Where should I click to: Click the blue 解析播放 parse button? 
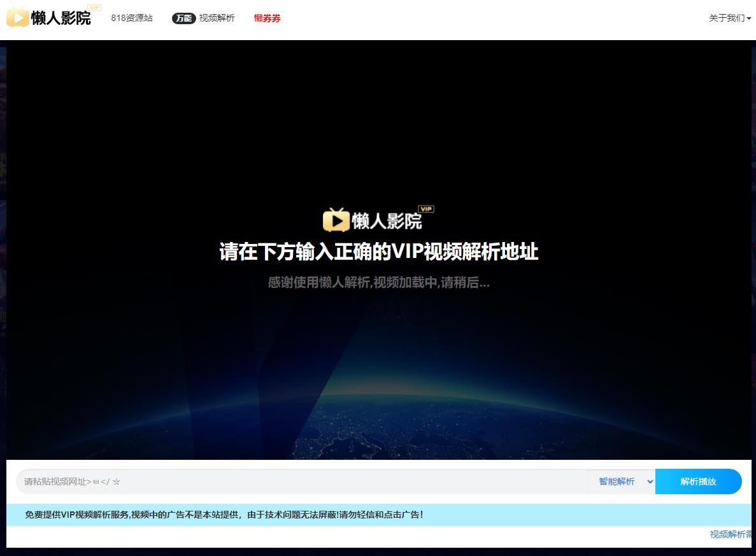pos(698,481)
